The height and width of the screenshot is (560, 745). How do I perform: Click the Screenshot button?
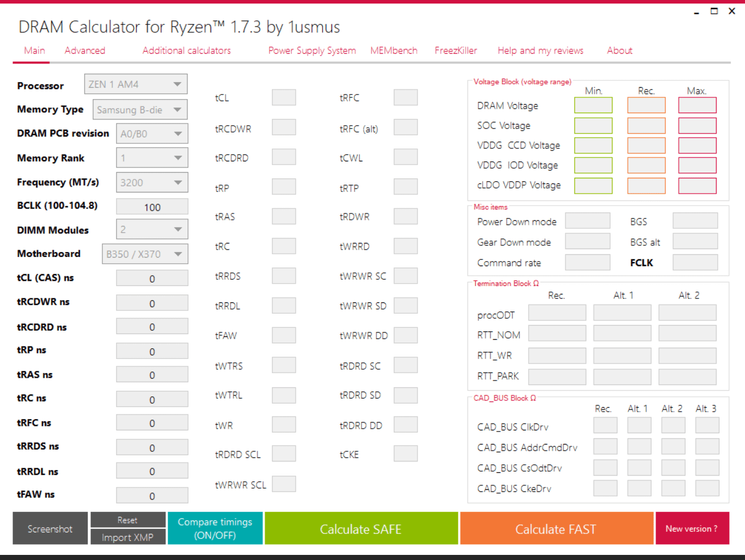[x=50, y=528]
